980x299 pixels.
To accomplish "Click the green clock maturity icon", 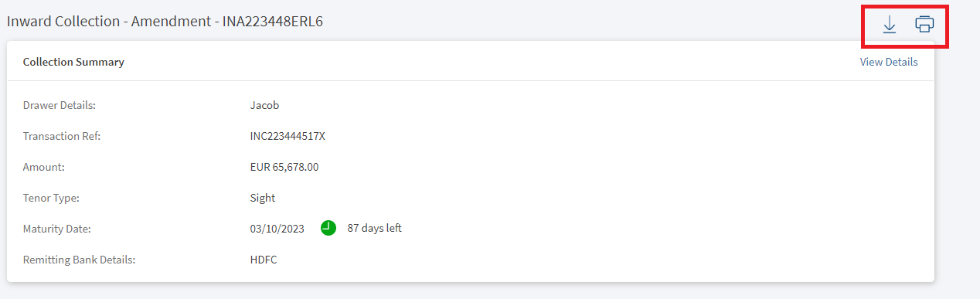I will point(328,228).
